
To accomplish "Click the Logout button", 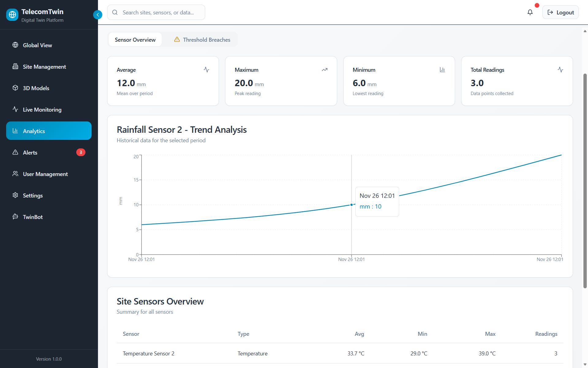I will 560,13.
